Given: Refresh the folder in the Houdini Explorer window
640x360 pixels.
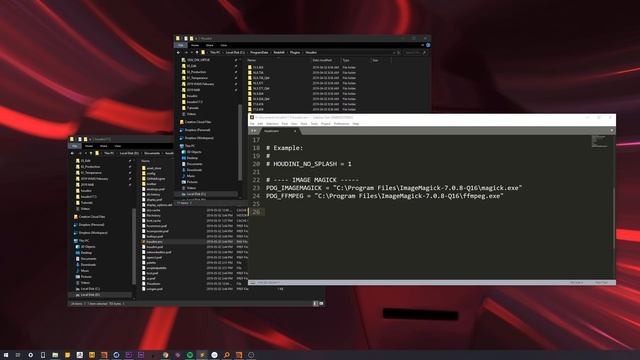Looking at the screenshot, I should 399,53.
